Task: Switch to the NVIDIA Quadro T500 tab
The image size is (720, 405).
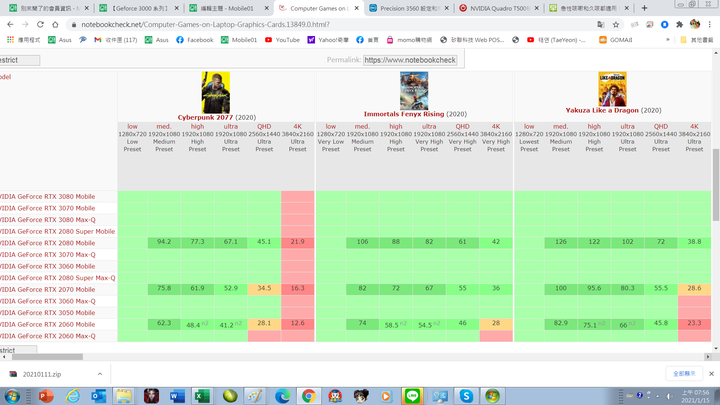Action: 498,8
